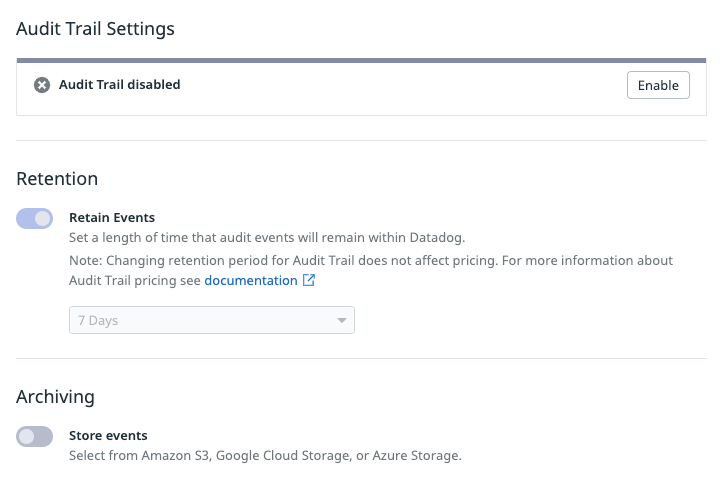Click the knob of the Retain Events toggle

[x=43, y=218]
